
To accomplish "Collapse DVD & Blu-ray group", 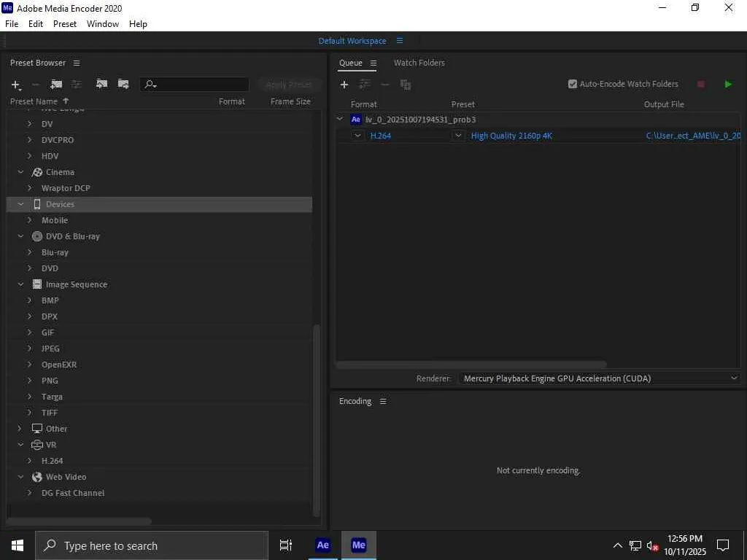I will point(20,236).
